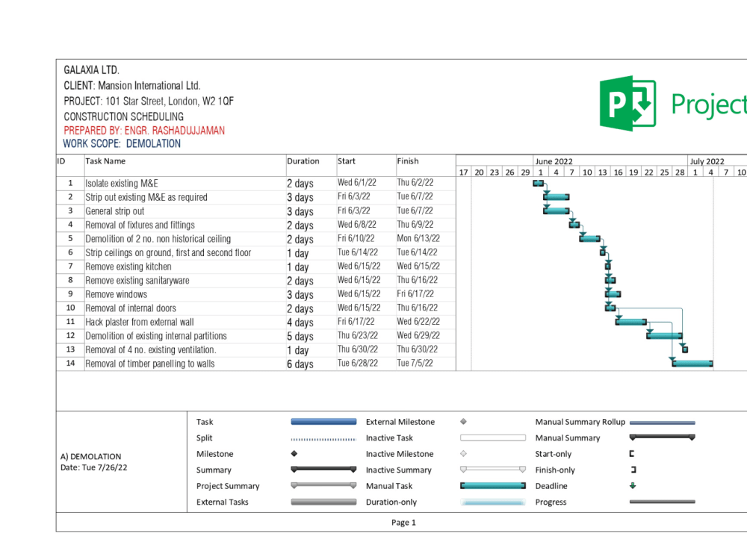
Task: Click the Progress gray line legend sample
Action: pyautogui.click(x=662, y=502)
